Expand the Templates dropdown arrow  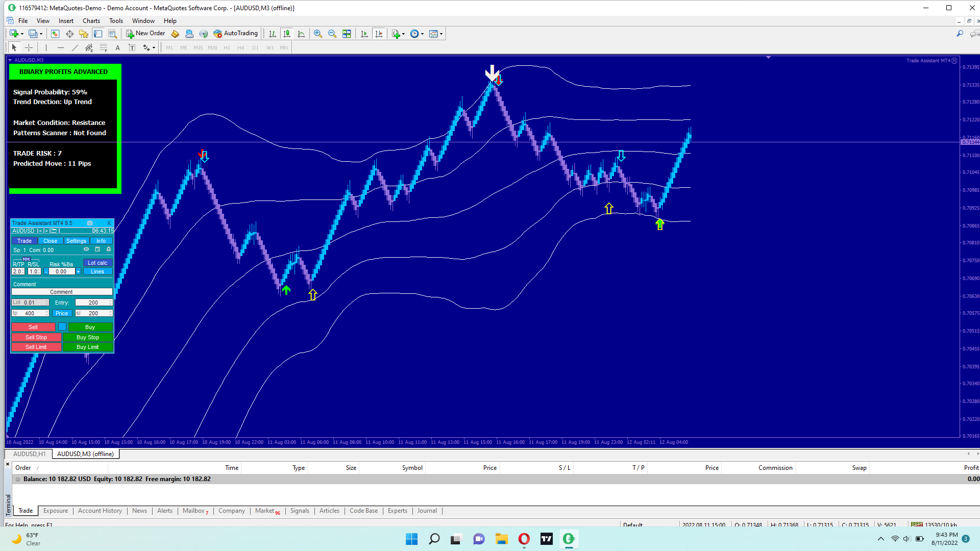pos(442,34)
